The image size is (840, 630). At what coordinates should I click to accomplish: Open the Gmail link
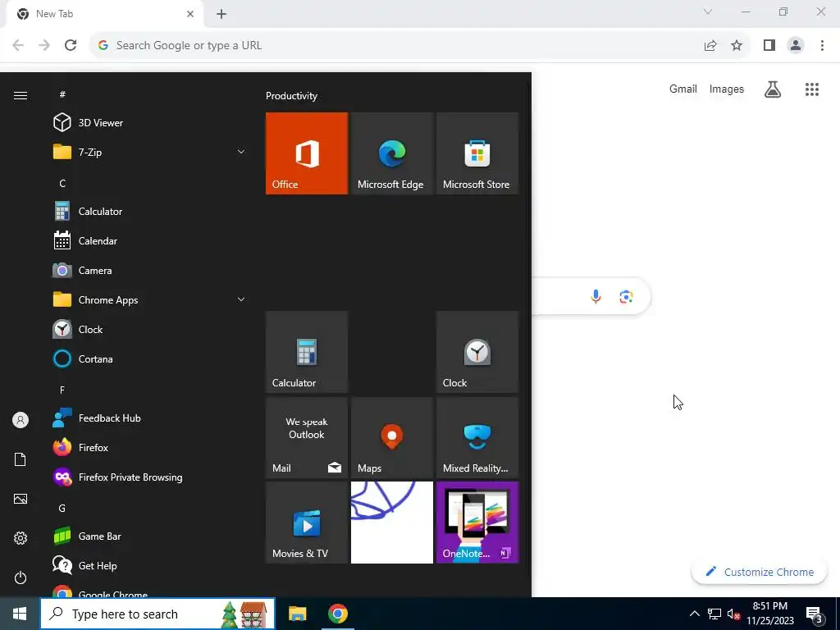(683, 89)
